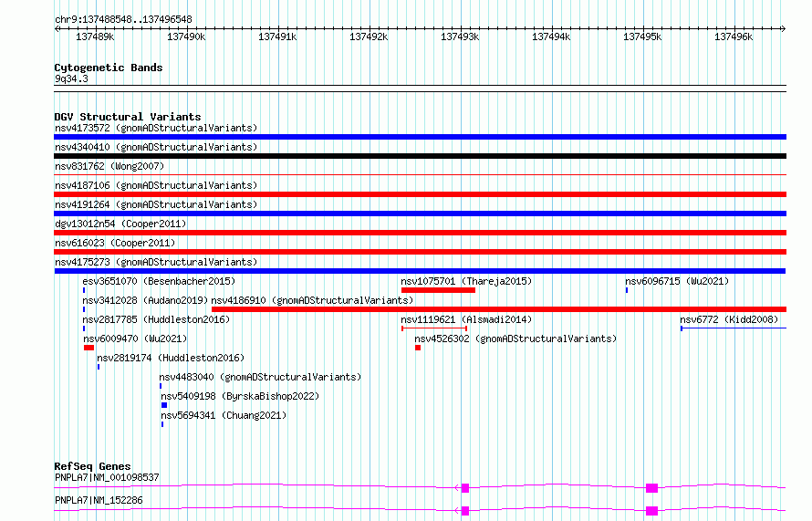Click the Cytogenetic Bands track title
Screen dimensions: 812x521
coord(109,68)
